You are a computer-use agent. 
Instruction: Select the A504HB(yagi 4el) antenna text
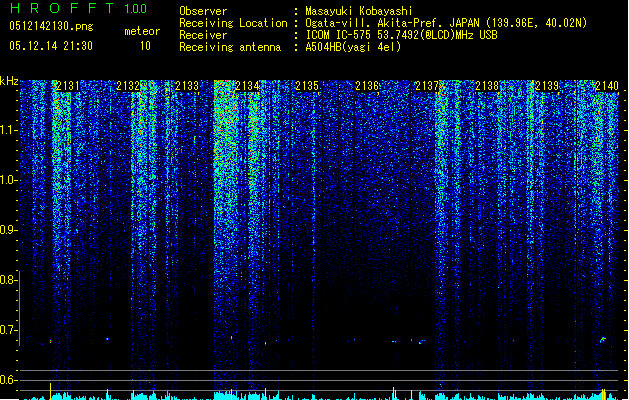point(353,47)
